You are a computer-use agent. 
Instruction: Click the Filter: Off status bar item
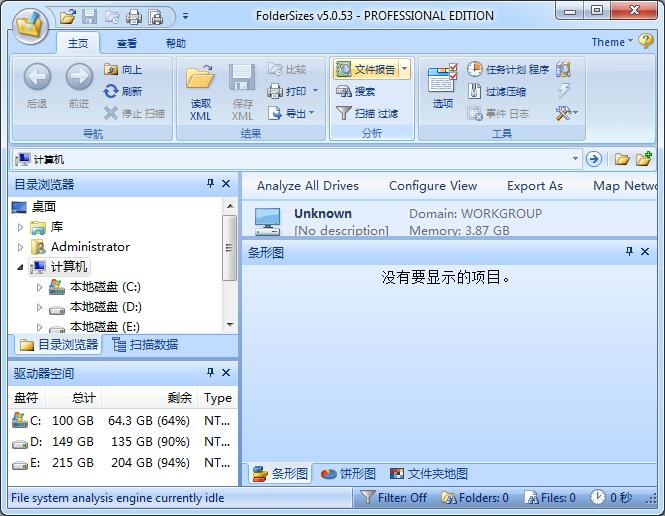coord(394,497)
